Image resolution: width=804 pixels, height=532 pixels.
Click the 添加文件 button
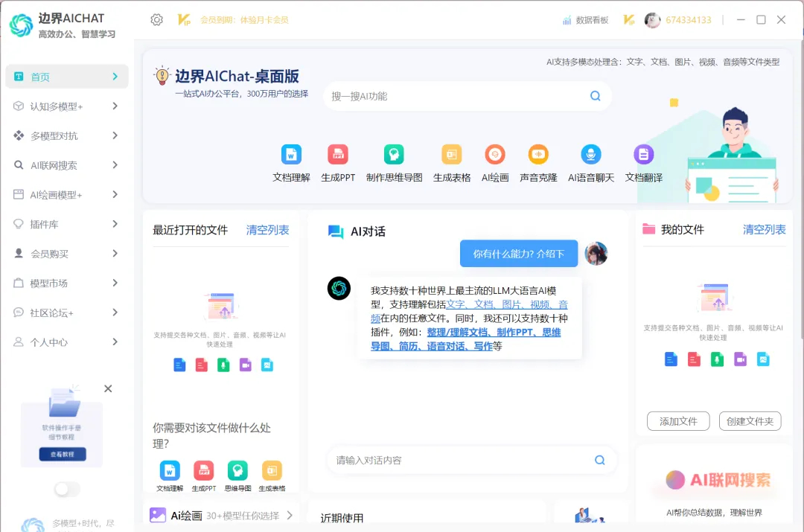click(x=678, y=421)
